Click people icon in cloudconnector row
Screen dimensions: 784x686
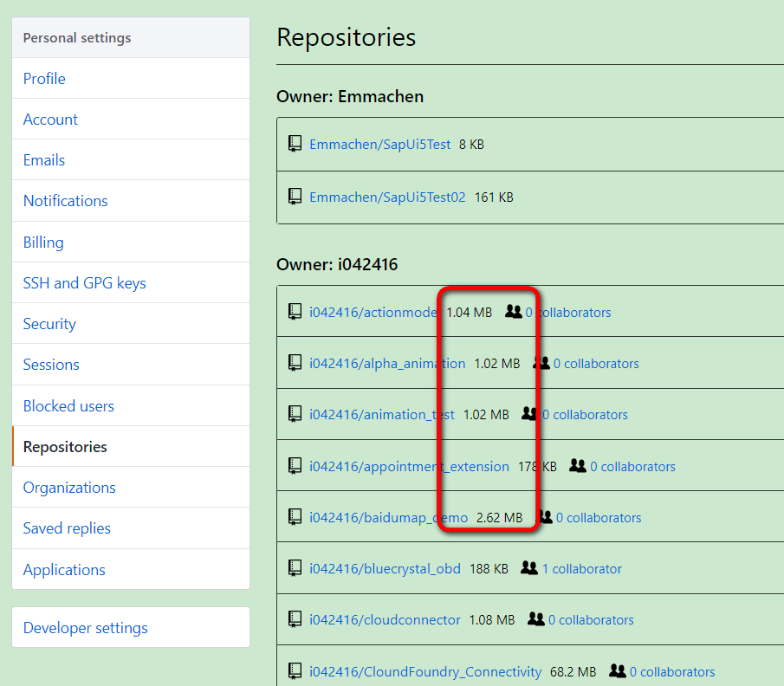(x=535, y=619)
